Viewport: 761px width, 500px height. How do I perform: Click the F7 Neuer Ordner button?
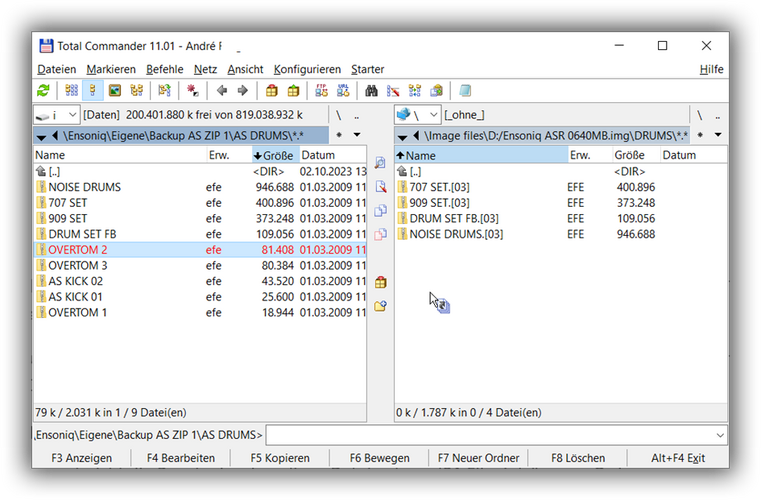(x=479, y=458)
